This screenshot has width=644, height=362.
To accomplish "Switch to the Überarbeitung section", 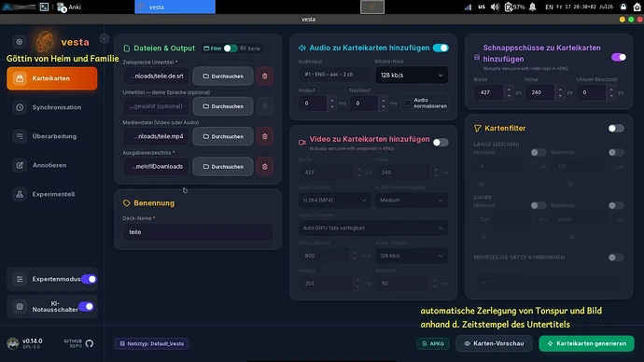I will tap(51, 136).
